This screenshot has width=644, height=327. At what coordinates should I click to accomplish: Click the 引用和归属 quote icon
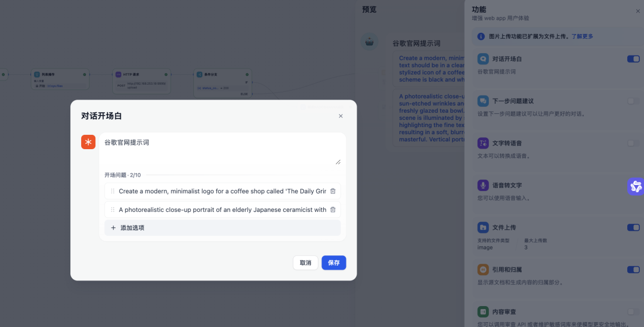click(483, 270)
